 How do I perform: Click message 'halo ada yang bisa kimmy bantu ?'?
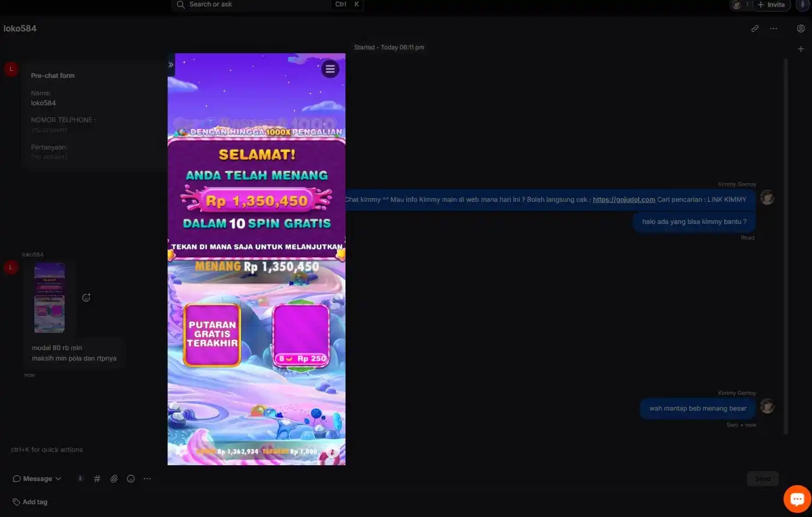[694, 222]
